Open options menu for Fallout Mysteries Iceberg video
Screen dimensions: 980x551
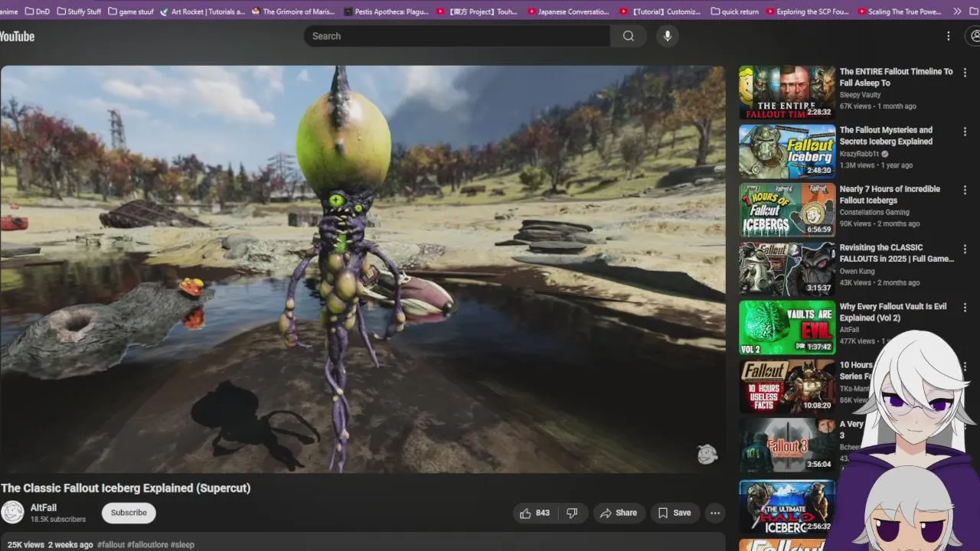[965, 132]
